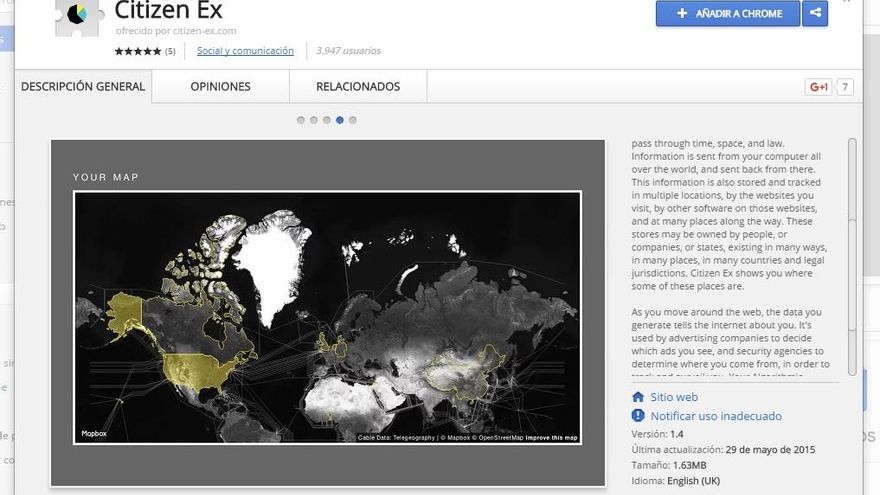The image size is (880, 495).
Task: Click the Improve this map link
Action: pyautogui.click(x=551, y=438)
